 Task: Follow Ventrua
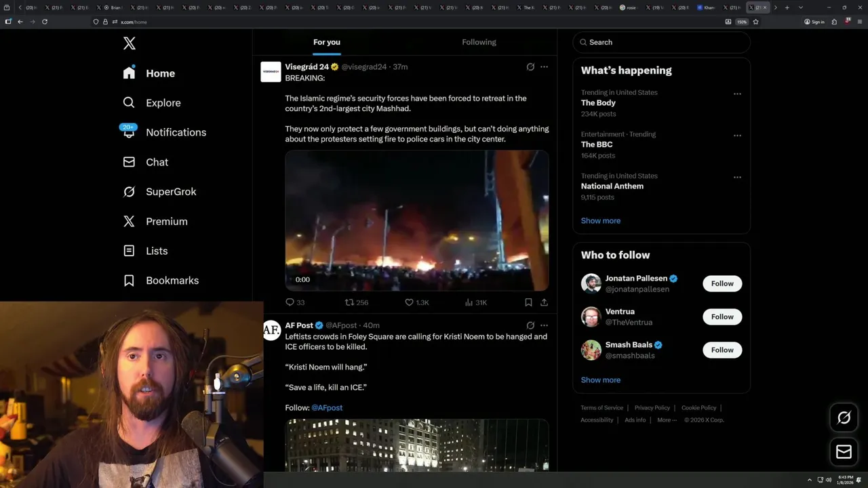[722, 317]
